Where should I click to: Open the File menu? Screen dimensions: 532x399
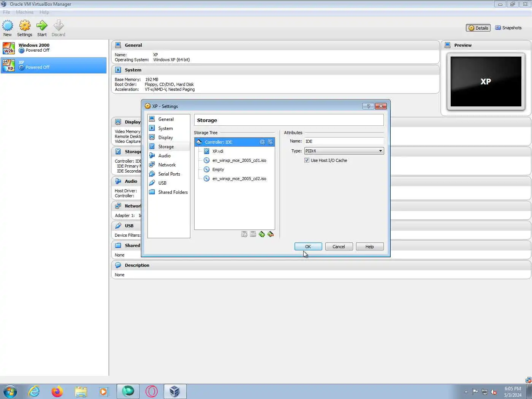tap(6, 12)
